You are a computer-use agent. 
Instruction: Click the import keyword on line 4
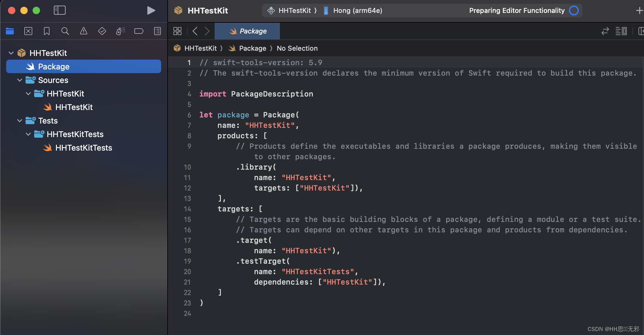pyautogui.click(x=213, y=94)
